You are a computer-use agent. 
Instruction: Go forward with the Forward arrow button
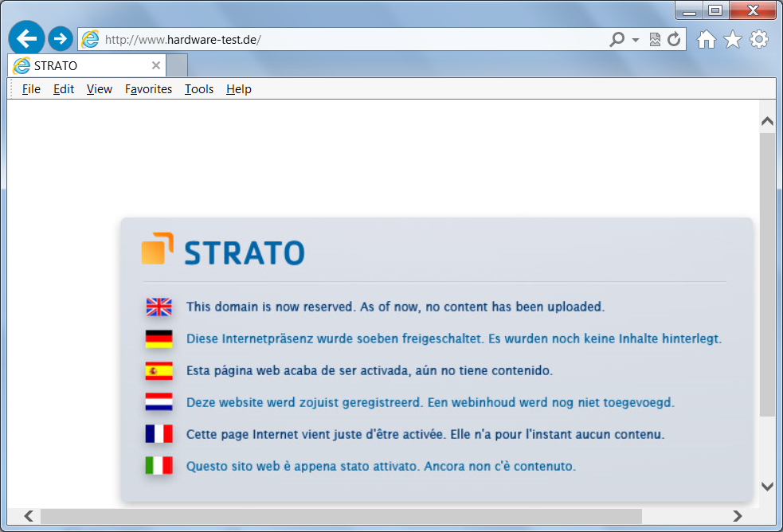click(x=61, y=38)
